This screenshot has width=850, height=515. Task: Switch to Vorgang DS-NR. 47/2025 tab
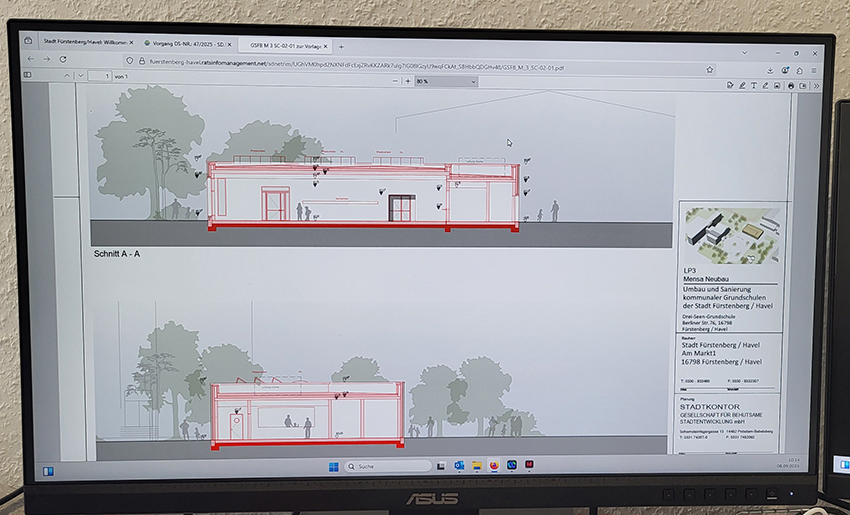pyautogui.click(x=186, y=44)
